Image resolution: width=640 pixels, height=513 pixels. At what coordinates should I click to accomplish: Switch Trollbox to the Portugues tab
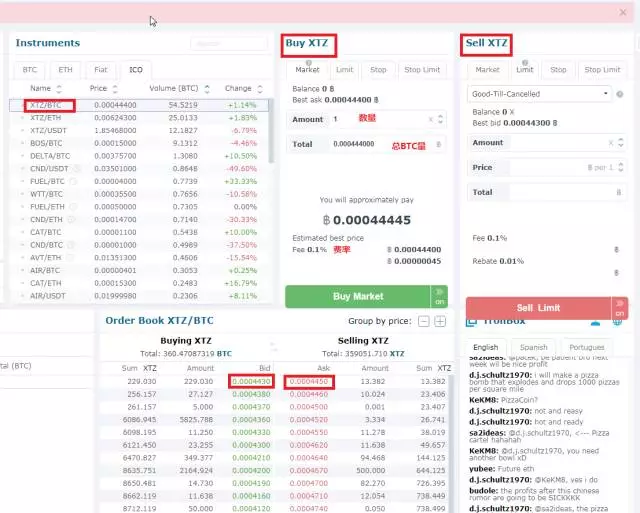coord(587,347)
